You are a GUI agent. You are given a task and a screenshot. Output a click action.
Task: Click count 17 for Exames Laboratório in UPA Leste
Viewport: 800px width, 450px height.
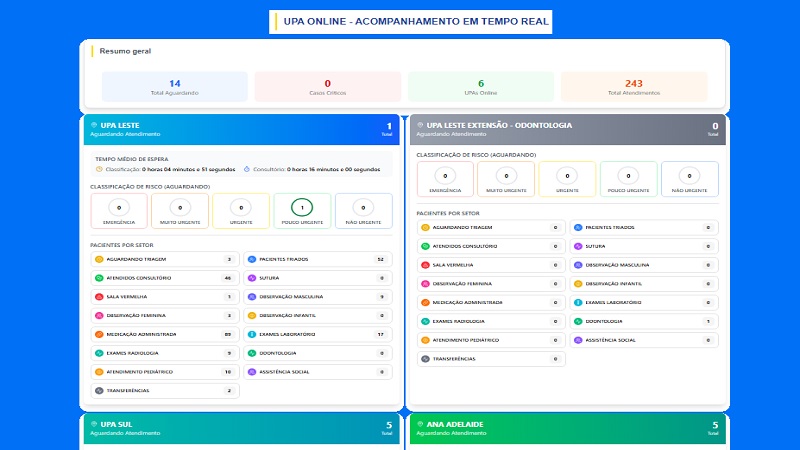coord(380,334)
